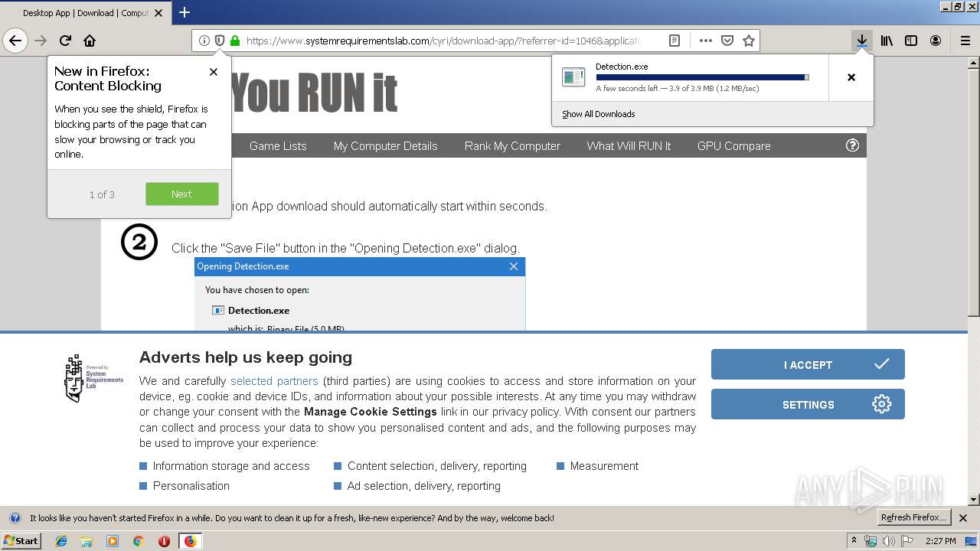
Task: Open the Game Lists menu
Action: coord(278,145)
